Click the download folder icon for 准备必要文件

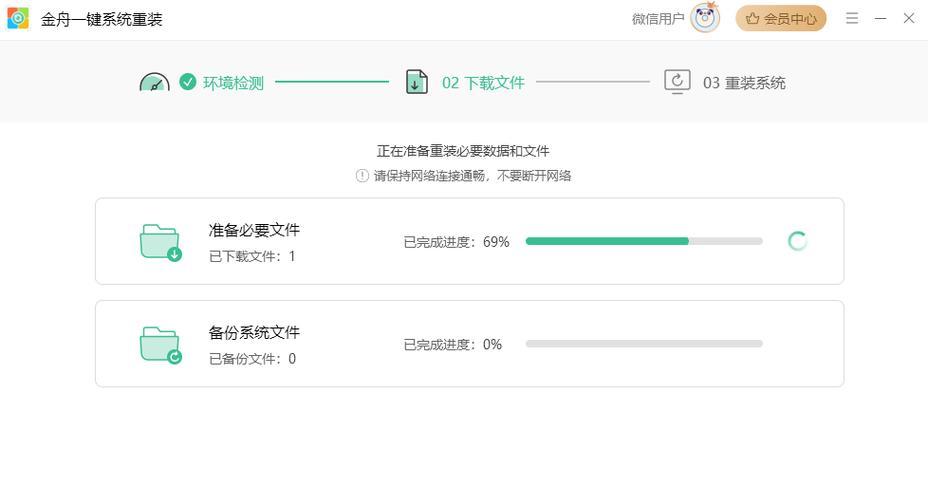pos(160,243)
